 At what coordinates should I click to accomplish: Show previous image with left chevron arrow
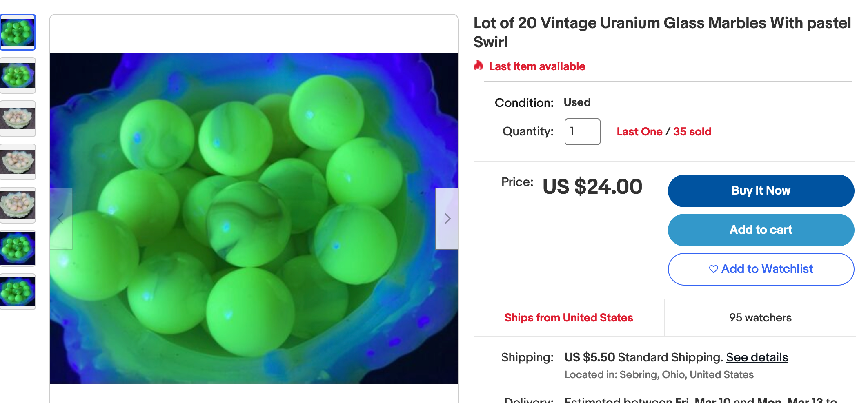tap(61, 219)
